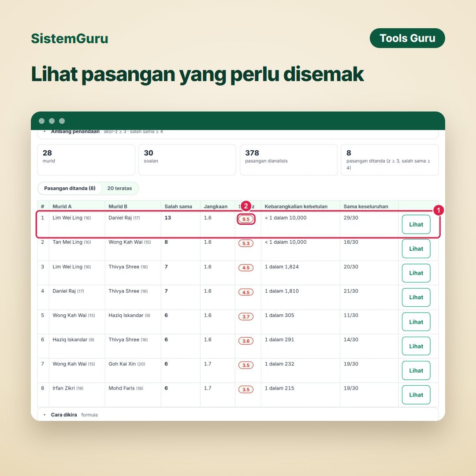Click the Tools Guru badge
This screenshot has height=476, width=476.
[407, 38]
